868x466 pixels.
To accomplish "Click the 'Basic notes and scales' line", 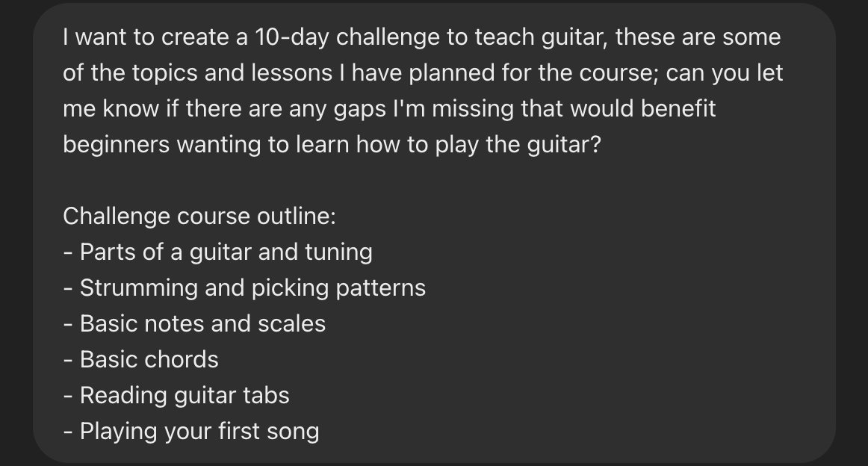I will [x=194, y=324].
